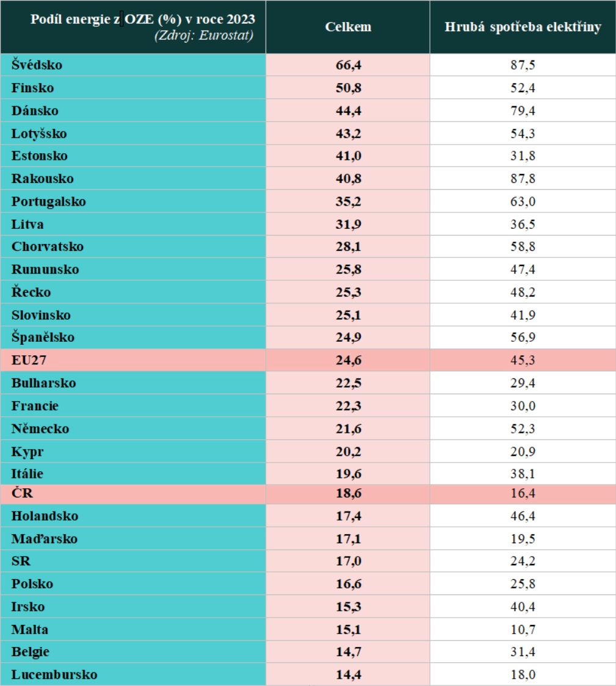Click the Švédsko country cell

click(37, 65)
